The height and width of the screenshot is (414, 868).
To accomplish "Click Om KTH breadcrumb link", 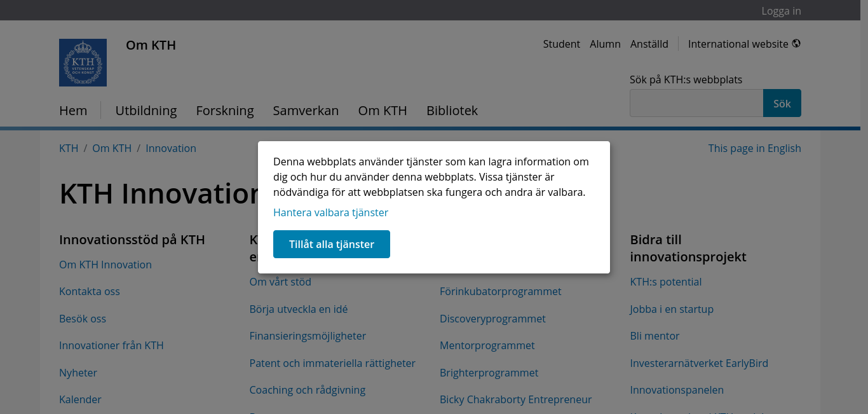I will (x=112, y=148).
